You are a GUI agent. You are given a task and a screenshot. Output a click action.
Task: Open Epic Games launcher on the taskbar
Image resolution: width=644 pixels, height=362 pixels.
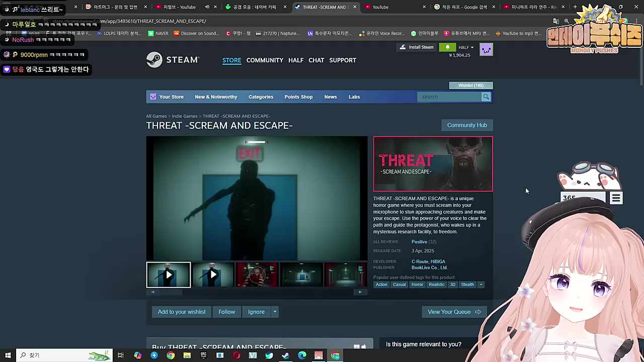coord(203,355)
